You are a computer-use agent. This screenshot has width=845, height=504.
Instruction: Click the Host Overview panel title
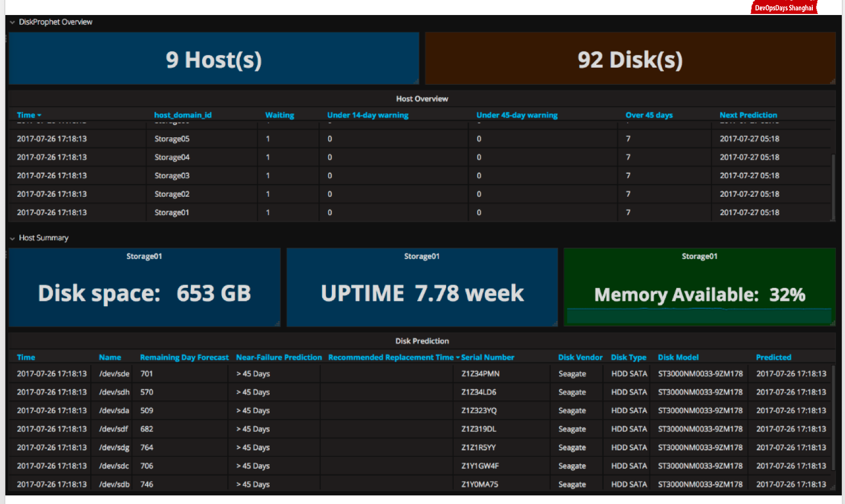click(422, 99)
